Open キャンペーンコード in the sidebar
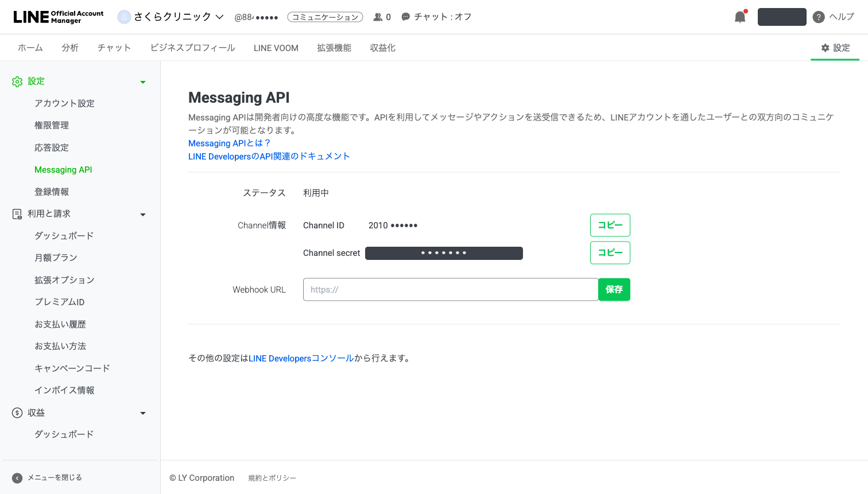This screenshot has width=868, height=494. click(x=72, y=368)
